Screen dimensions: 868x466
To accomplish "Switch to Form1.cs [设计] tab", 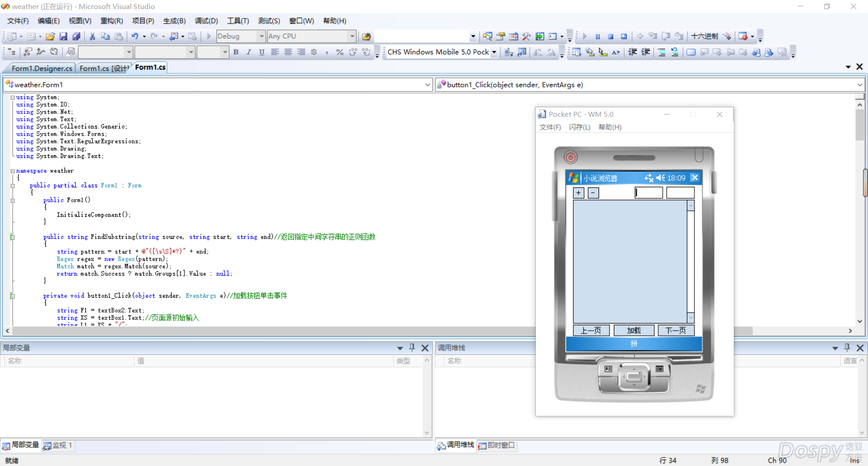I will [104, 68].
